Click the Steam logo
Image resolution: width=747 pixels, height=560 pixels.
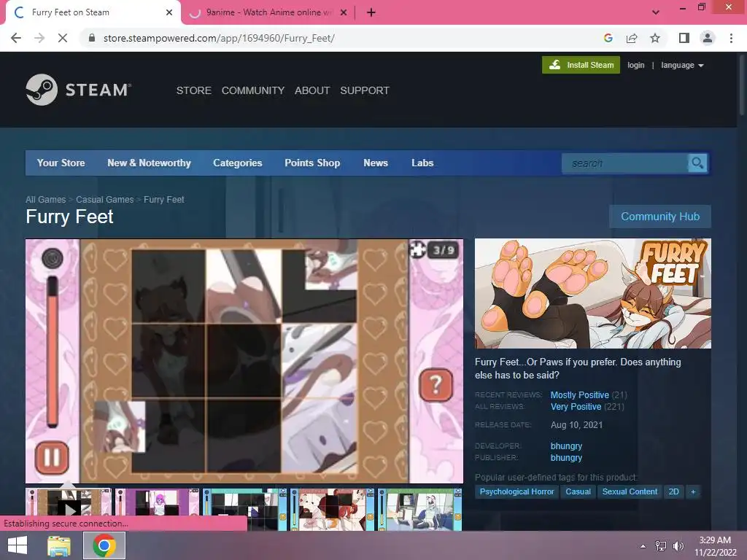(x=79, y=90)
